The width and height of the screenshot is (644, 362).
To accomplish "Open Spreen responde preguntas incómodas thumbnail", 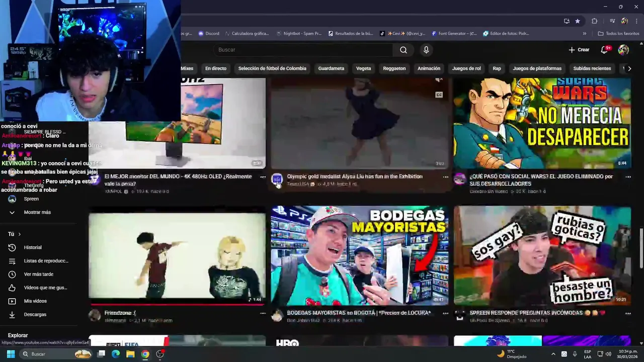I will coord(542,255).
